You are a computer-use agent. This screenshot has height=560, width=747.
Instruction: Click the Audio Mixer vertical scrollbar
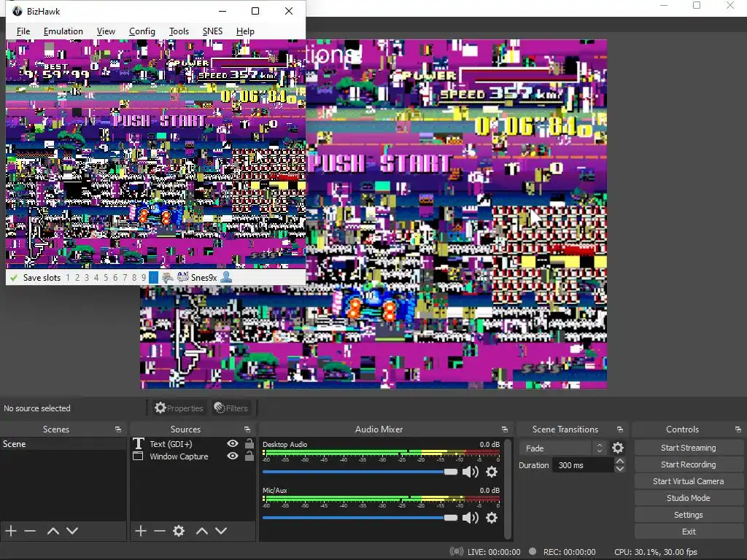coord(508,489)
